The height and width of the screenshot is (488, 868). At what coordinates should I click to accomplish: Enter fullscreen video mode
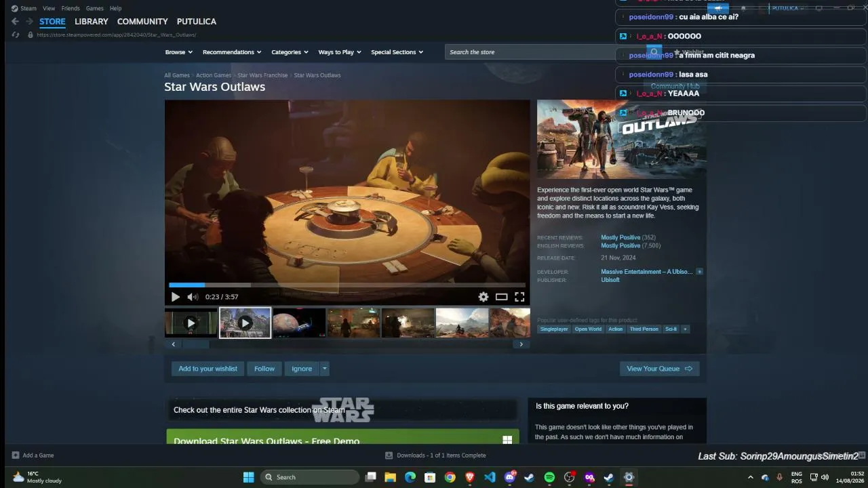coord(519,297)
